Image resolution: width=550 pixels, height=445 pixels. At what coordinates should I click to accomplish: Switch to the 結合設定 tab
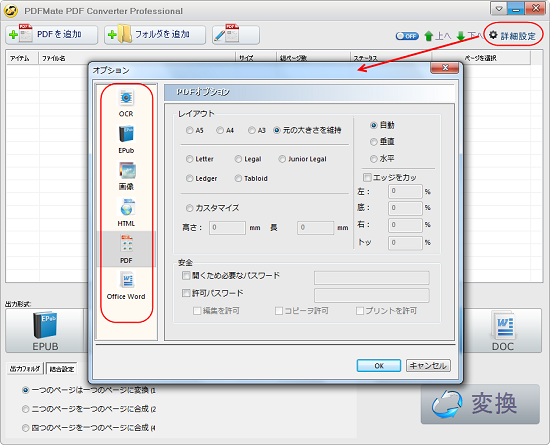[x=62, y=369]
